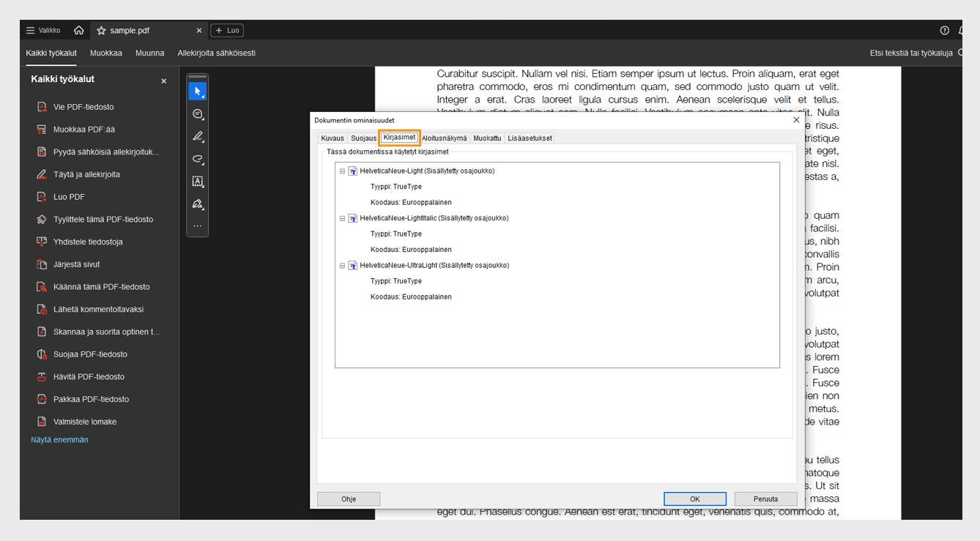Screen dimensions: 980x541
Task: Open the Muokkaa menu
Action: [106, 53]
